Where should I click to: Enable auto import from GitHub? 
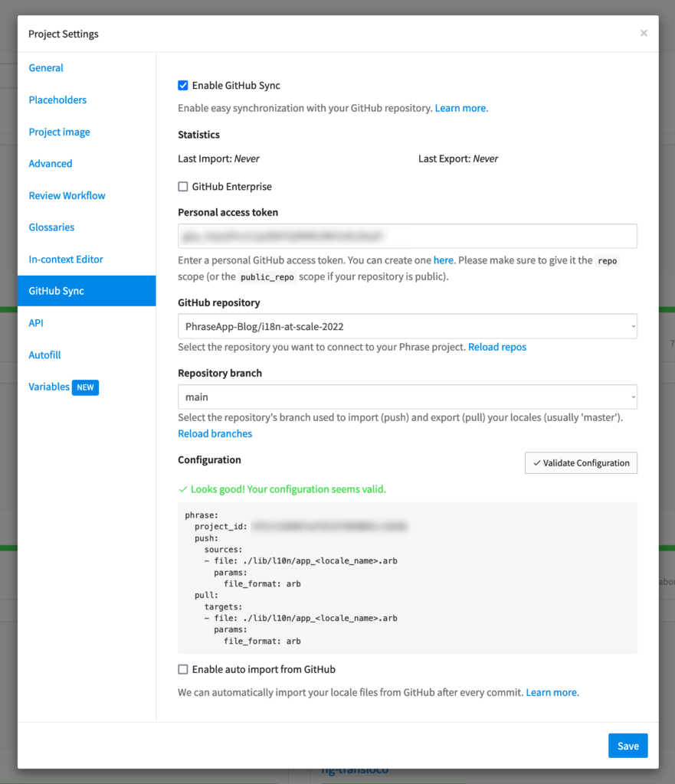click(183, 668)
